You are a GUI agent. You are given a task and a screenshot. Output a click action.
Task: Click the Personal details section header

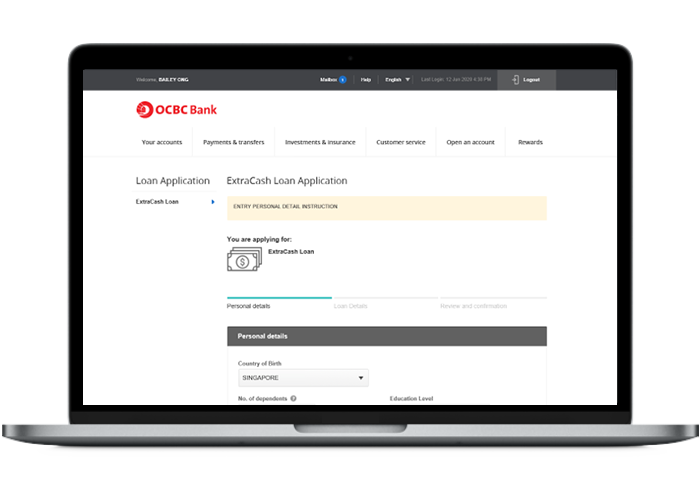pos(387,336)
